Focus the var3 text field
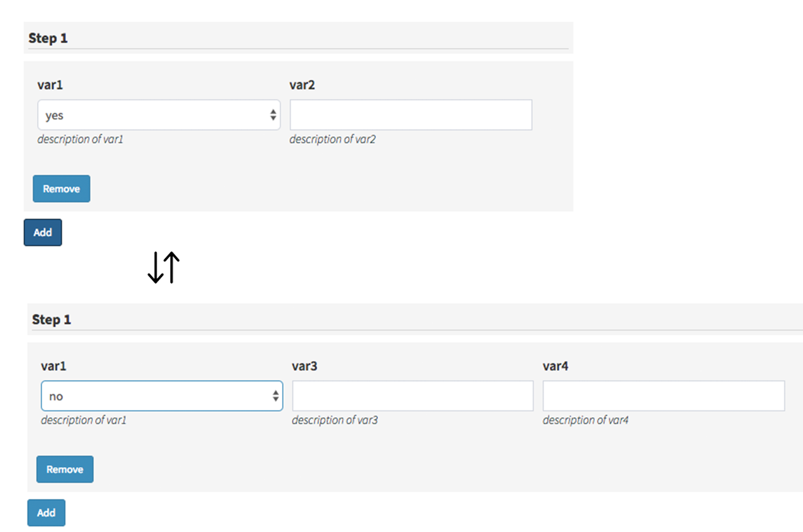803x532 pixels. 413,396
